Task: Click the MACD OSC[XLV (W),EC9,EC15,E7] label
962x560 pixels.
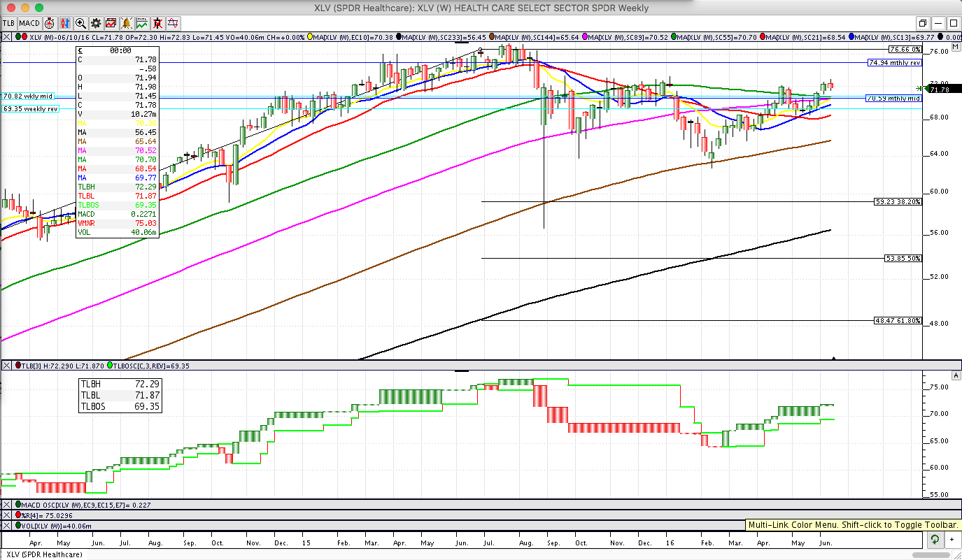Action: point(87,504)
